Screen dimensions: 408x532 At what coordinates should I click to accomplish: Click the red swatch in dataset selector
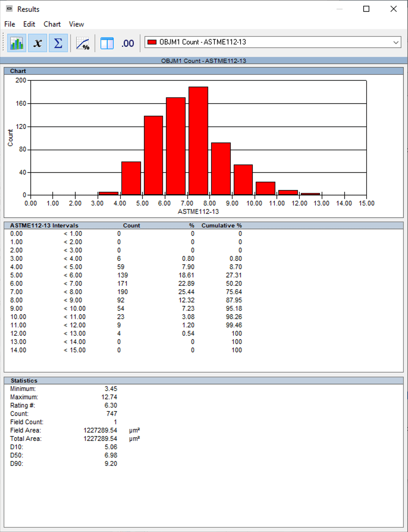(x=152, y=42)
